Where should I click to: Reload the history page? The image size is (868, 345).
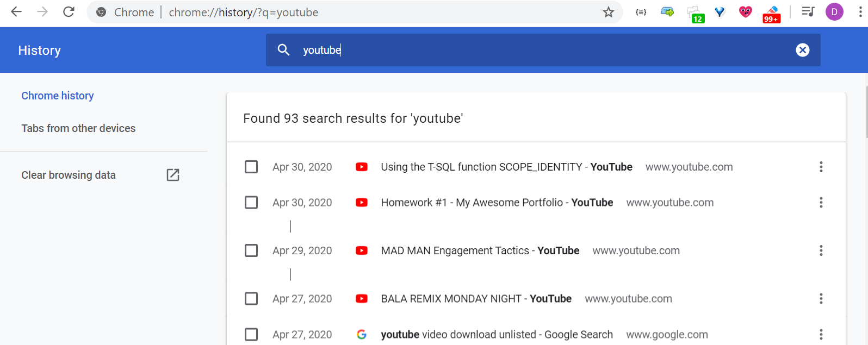pos(69,12)
